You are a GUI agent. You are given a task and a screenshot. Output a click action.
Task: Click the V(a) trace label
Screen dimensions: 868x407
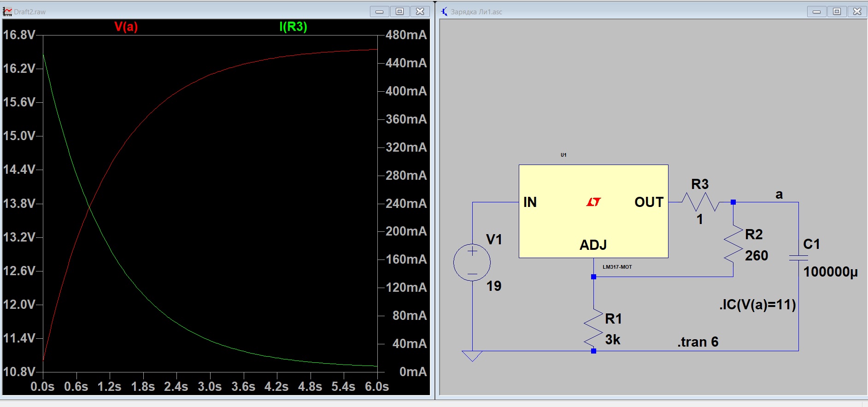point(126,27)
